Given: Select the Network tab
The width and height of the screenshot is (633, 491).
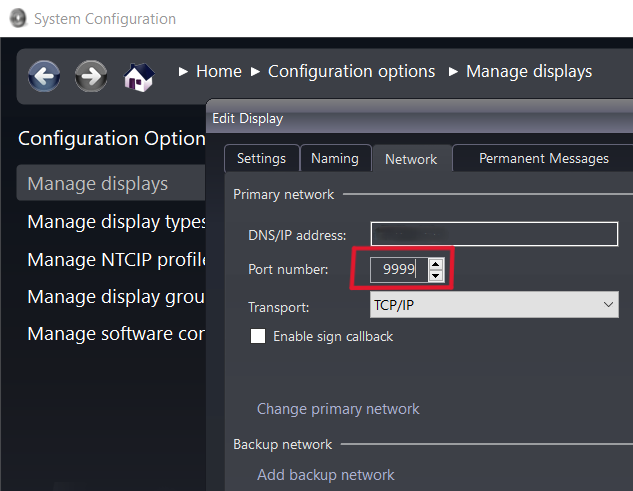Looking at the screenshot, I should click(411, 159).
